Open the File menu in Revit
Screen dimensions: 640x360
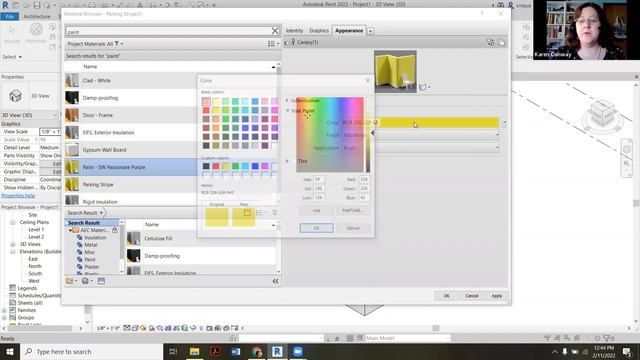pos(10,16)
